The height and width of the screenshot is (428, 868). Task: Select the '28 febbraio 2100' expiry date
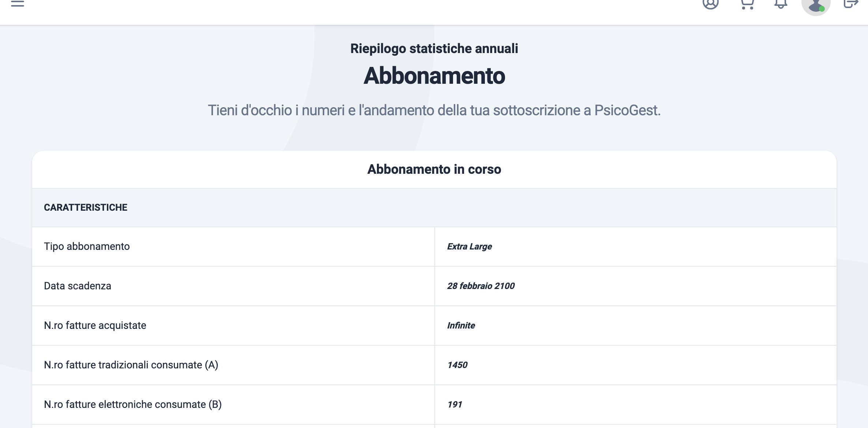tap(481, 286)
